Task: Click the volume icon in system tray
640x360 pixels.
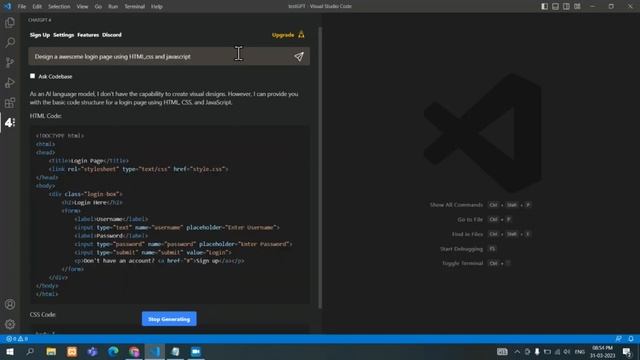Action: pos(567,351)
